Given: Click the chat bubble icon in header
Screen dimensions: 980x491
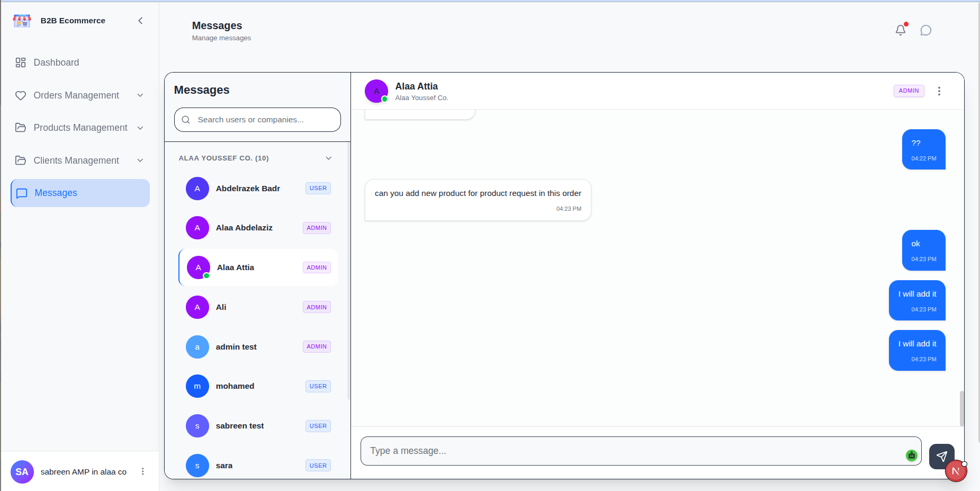Looking at the screenshot, I should point(926,30).
